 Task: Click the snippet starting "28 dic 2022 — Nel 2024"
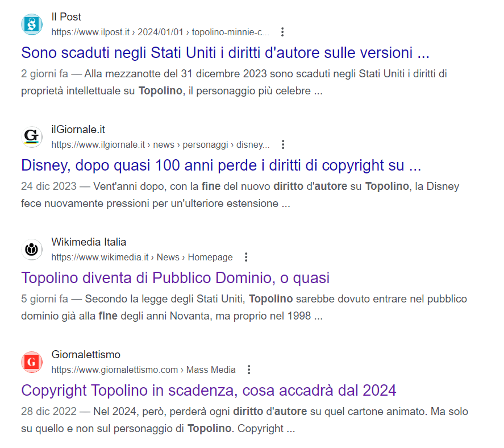coord(244,420)
